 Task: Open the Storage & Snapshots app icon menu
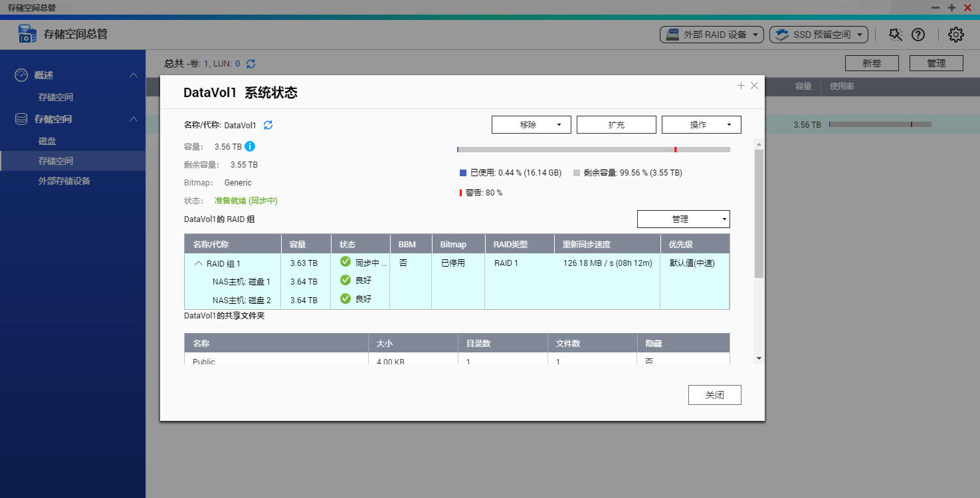click(27, 33)
